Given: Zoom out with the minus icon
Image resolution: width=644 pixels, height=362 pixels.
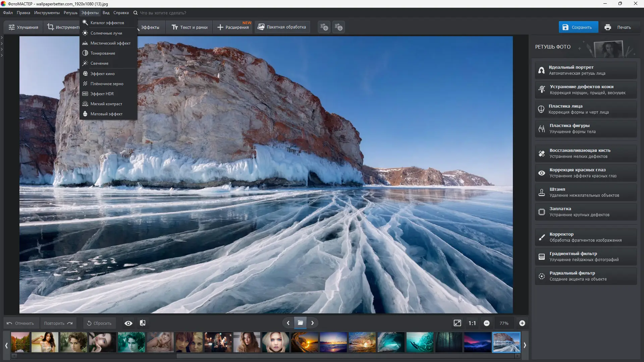Looking at the screenshot, I should (486, 323).
